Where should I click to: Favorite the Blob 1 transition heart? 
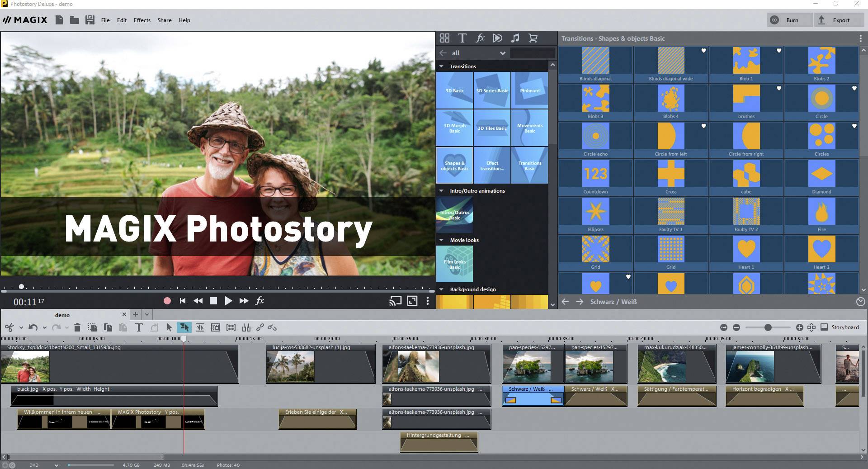778,51
